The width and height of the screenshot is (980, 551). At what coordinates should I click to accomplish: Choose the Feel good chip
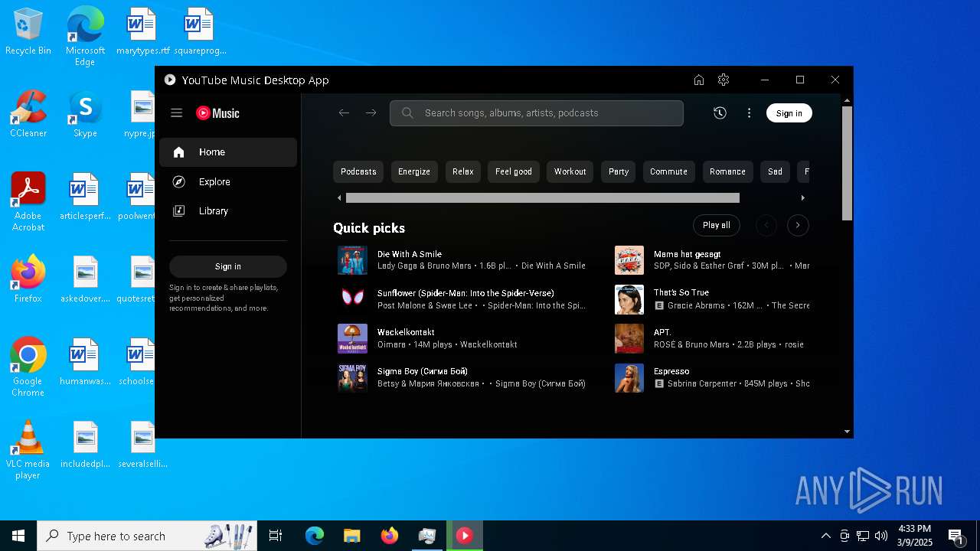513,171
